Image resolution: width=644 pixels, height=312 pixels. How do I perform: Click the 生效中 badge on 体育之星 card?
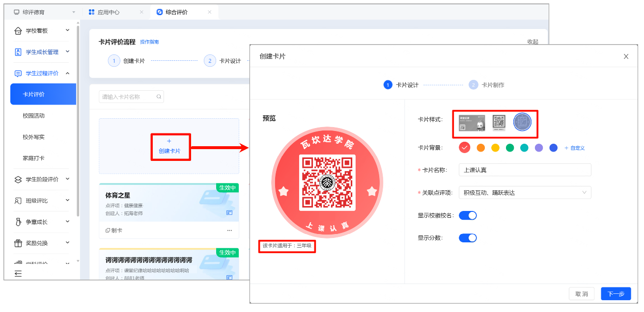coord(227,187)
